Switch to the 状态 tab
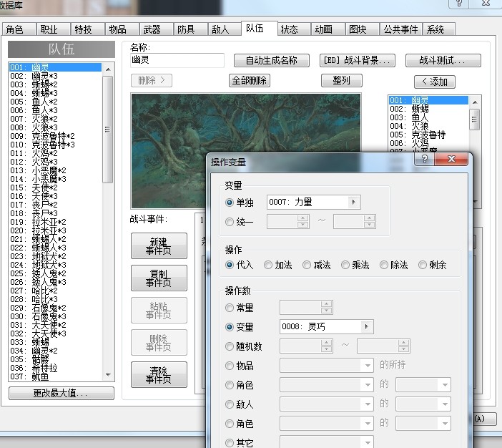The width and height of the screenshot is (502, 448). click(294, 29)
